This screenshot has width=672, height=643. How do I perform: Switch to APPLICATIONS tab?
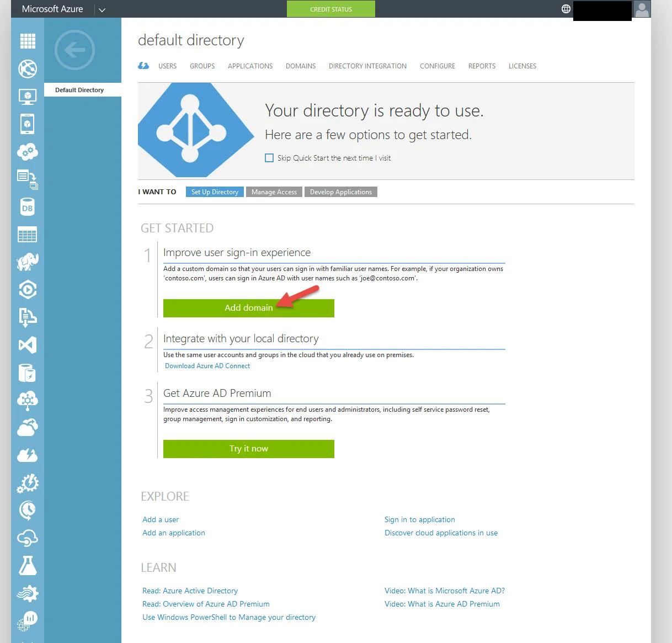(250, 66)
